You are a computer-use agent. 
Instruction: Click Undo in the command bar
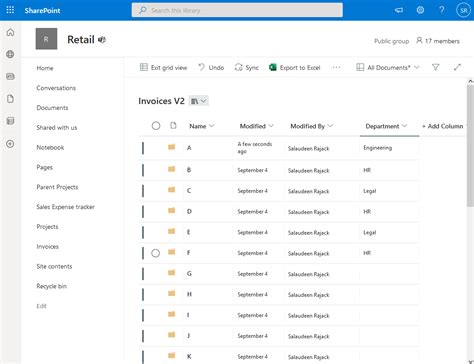point(211,68)
